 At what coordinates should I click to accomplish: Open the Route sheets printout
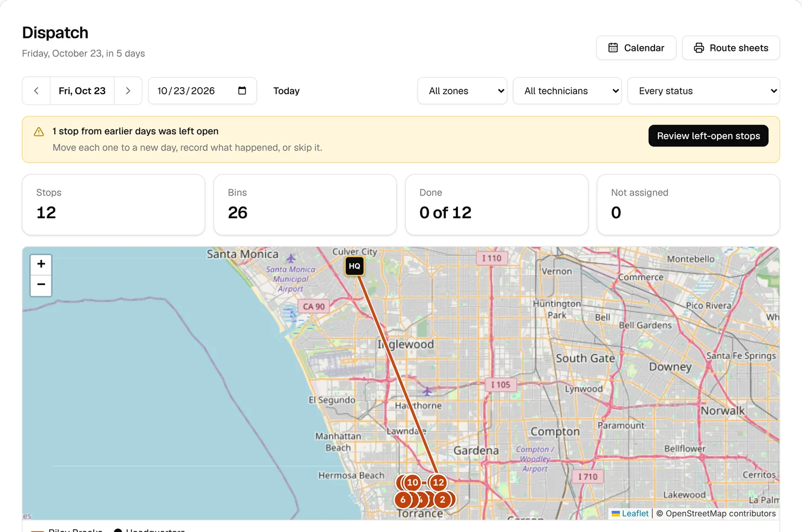coord(730,48)
